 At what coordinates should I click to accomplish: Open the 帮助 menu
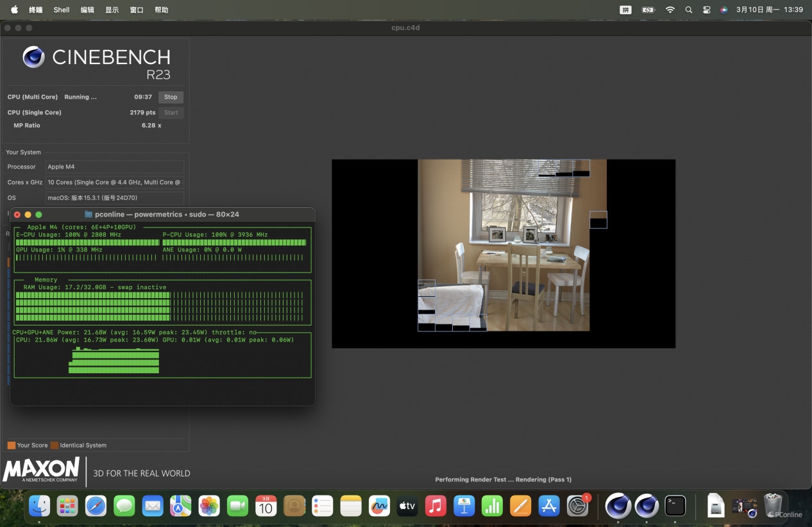162,10
